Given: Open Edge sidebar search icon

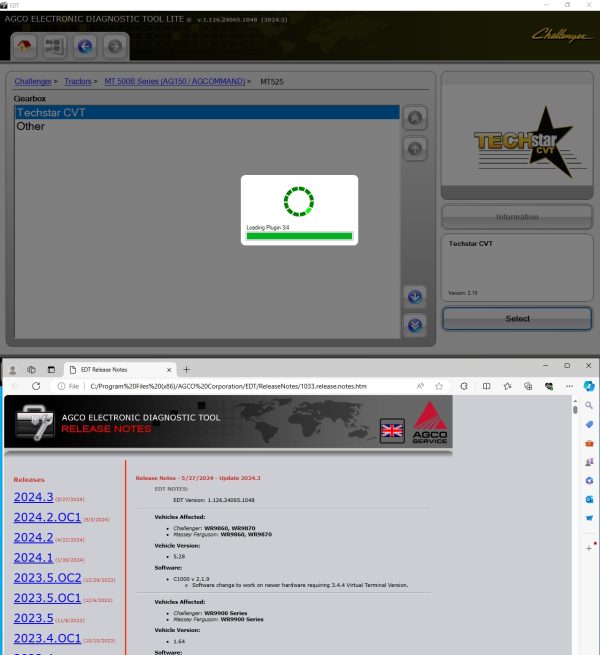Looking at the screenshot, I should pos(589,405).
